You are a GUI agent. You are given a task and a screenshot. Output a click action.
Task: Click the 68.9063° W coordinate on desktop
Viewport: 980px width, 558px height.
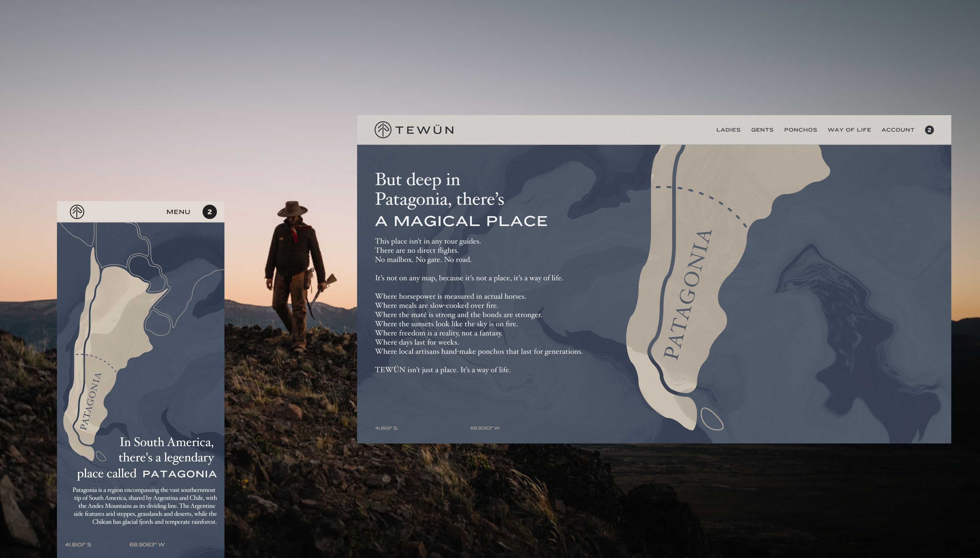tap(484, 428)
